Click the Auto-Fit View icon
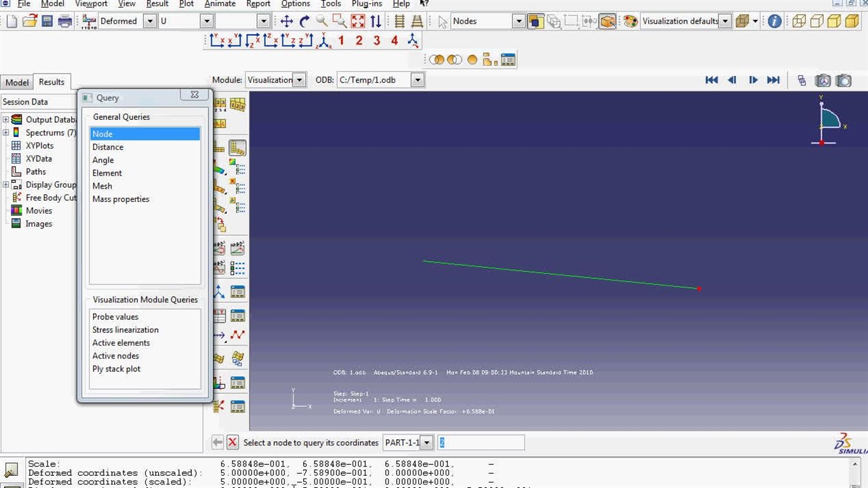The image size is (868, 488). (357, 22)
